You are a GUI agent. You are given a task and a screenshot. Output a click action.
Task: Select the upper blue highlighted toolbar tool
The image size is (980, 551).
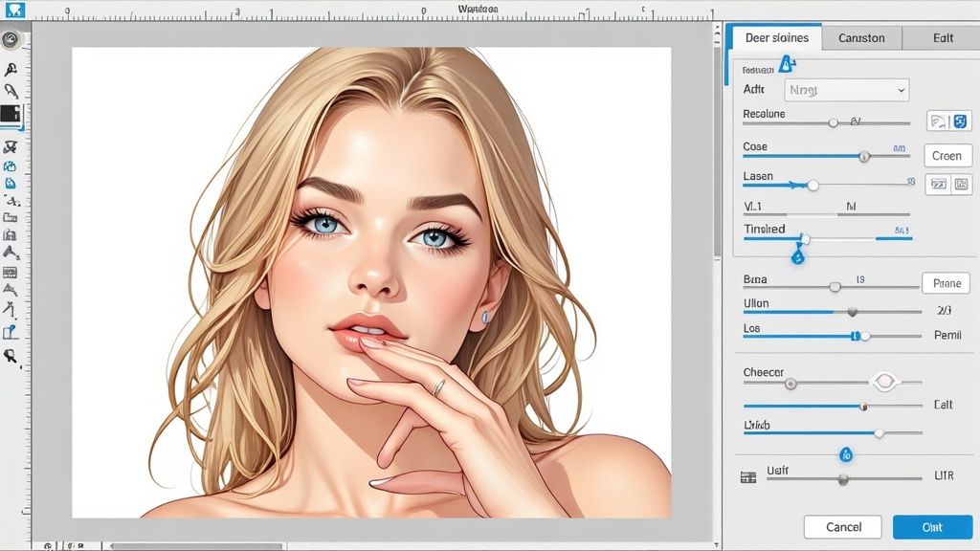(10, 166)
